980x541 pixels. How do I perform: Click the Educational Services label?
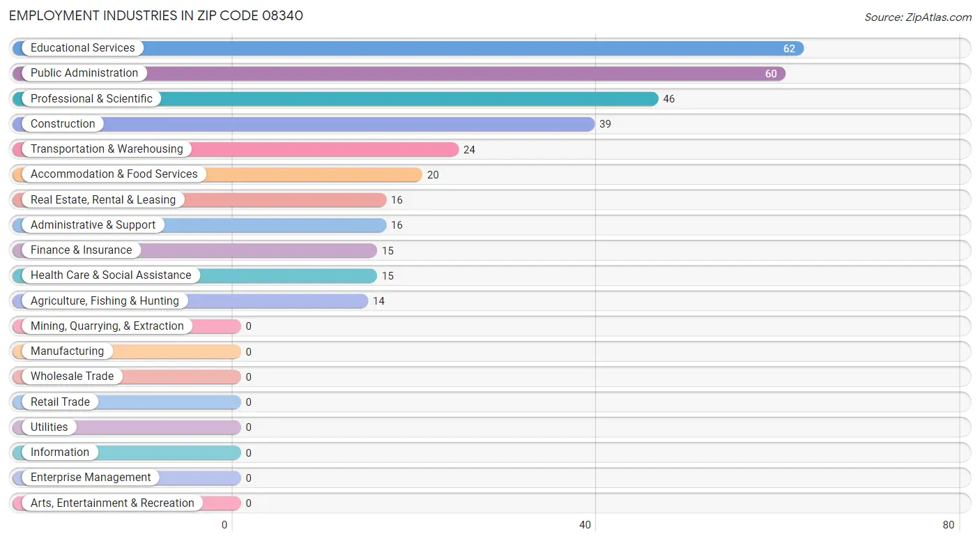coord(83,48)
